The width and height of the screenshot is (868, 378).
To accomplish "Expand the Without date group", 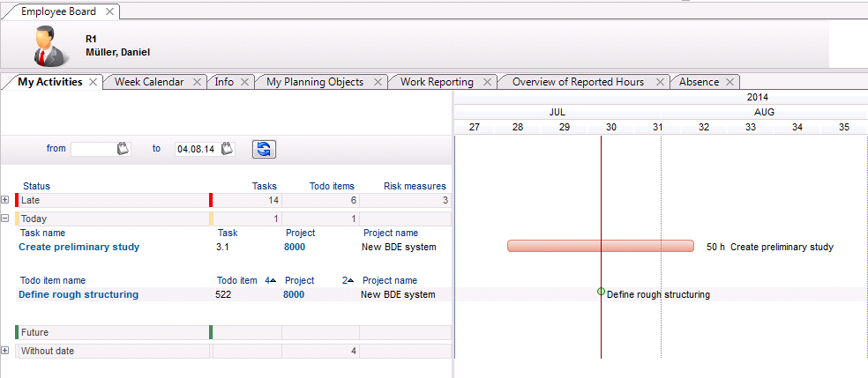I will click(x=5, y=351).
